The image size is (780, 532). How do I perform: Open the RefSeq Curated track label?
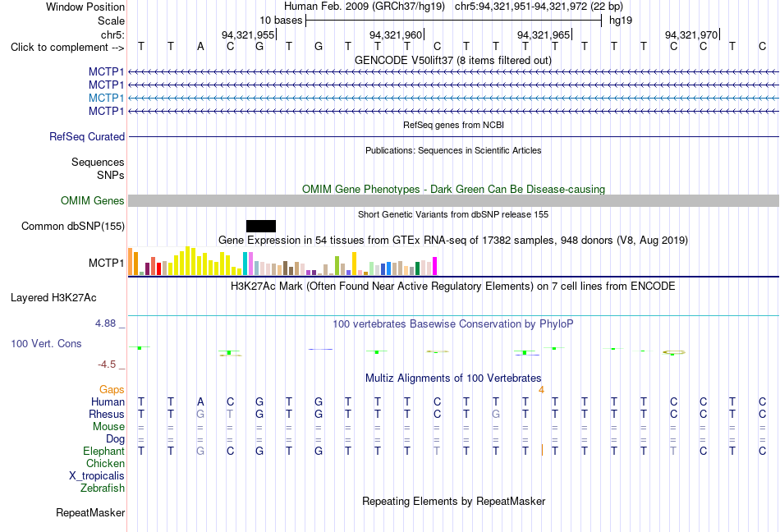(87, 137)
